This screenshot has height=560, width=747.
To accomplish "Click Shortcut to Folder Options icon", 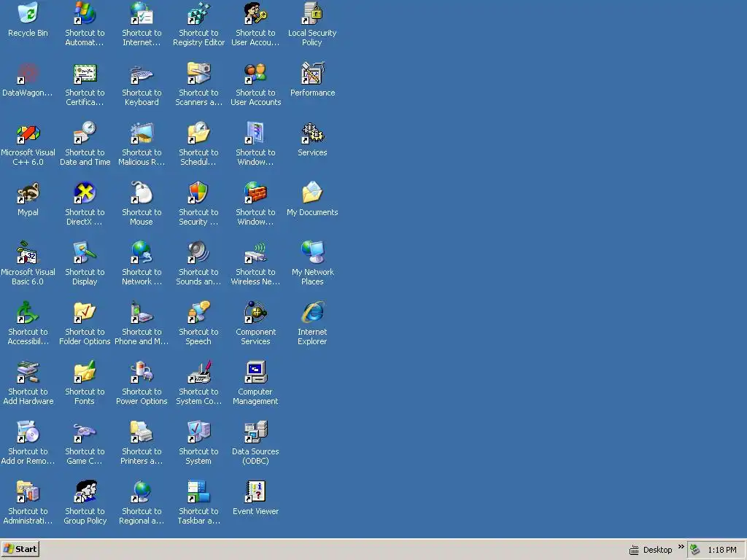I will [85, 312].
